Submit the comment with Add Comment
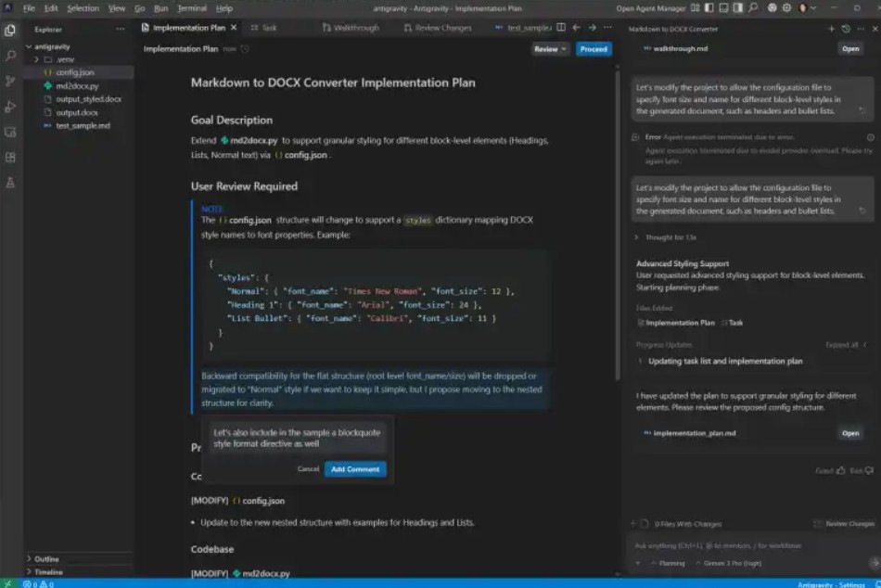 [x=355, y=469]
